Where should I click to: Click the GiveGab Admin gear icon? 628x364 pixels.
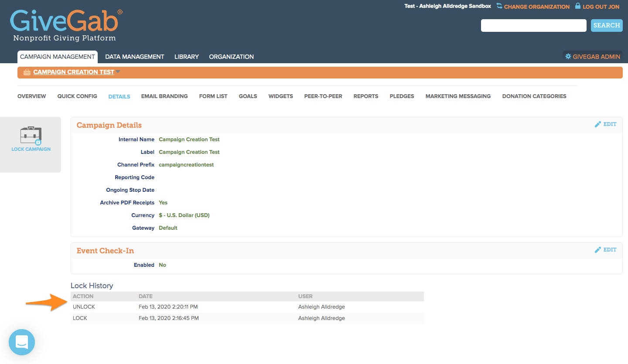tap(568, 56)
